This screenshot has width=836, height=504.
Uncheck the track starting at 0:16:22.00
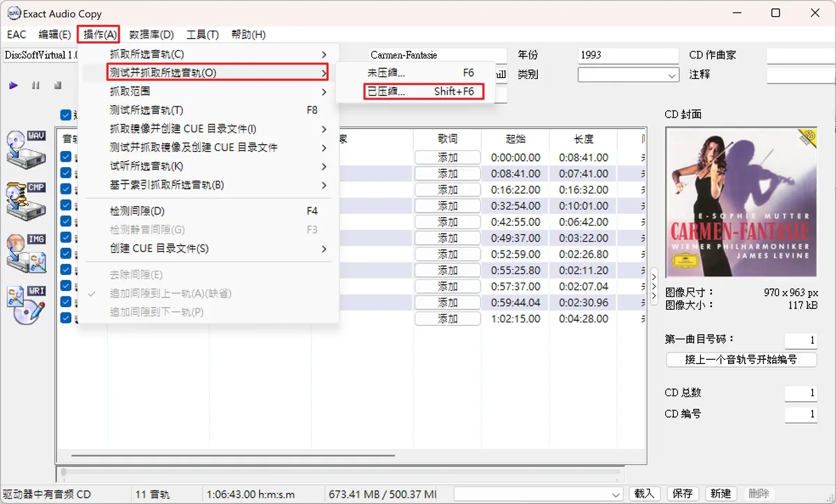click(65, 189)
